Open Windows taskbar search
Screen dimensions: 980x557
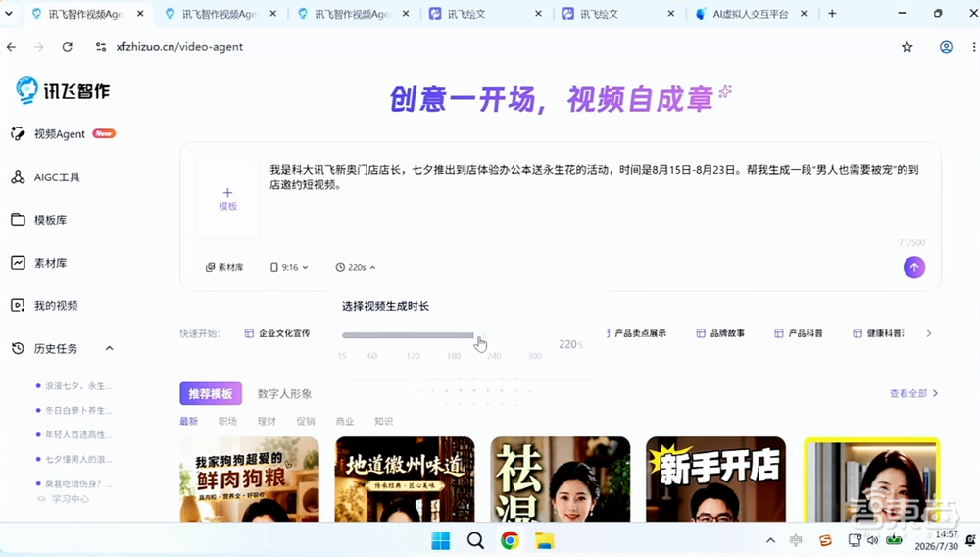click(x=475, y=540)
